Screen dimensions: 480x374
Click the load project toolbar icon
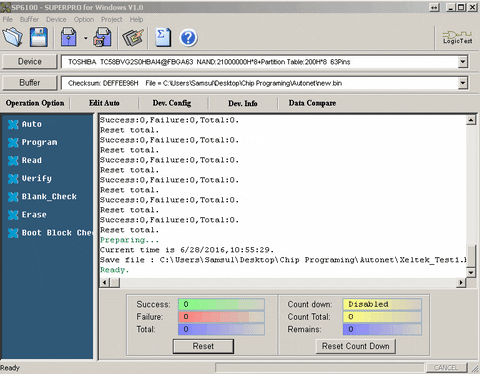pos(68,37)
